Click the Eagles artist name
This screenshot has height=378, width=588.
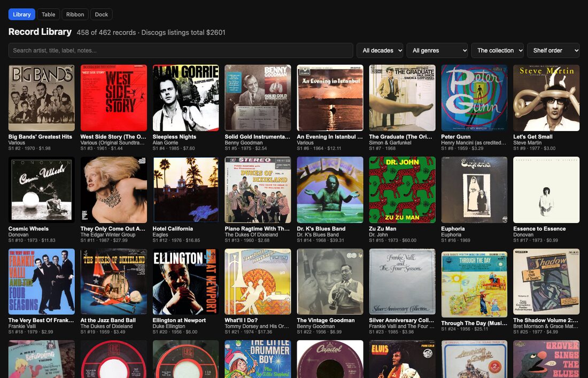coord(160,234)
